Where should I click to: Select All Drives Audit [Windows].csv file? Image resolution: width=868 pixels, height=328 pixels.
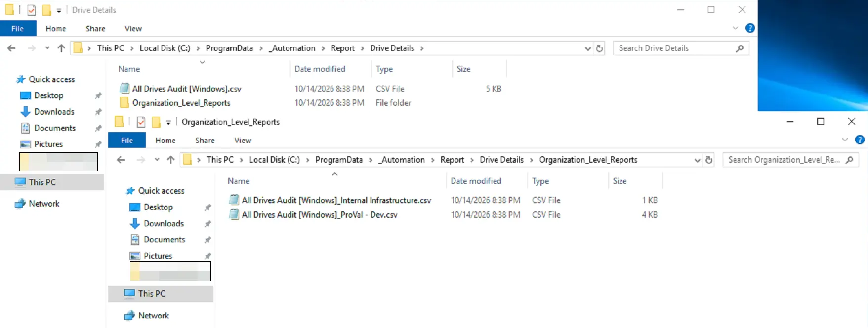[187, 89]
